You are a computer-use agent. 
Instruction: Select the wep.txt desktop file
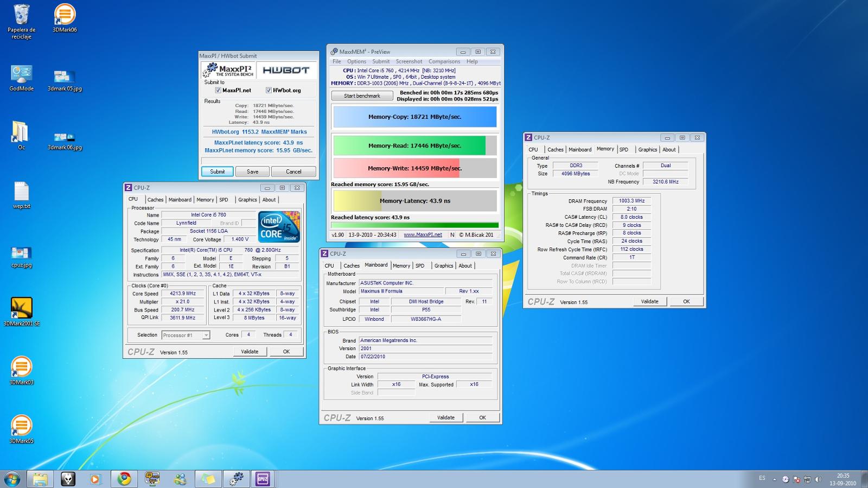(21, 195)
